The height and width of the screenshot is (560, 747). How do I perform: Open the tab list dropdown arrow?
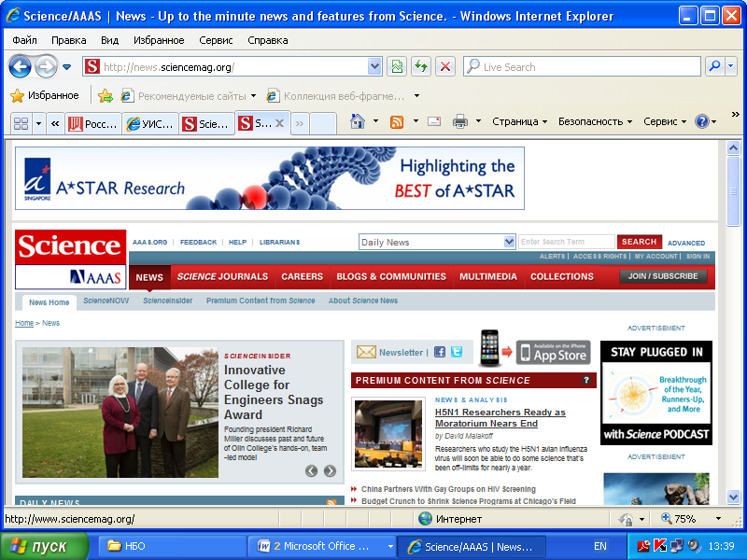pyautogui.click(x=38, y=124)
